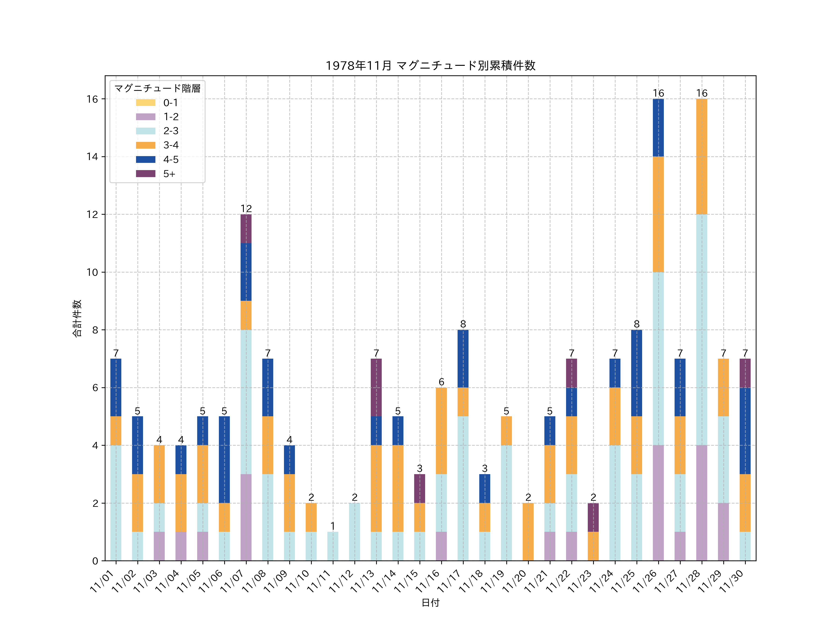
Task: Click the 5+ legend swatch
Action: point(145,174)
